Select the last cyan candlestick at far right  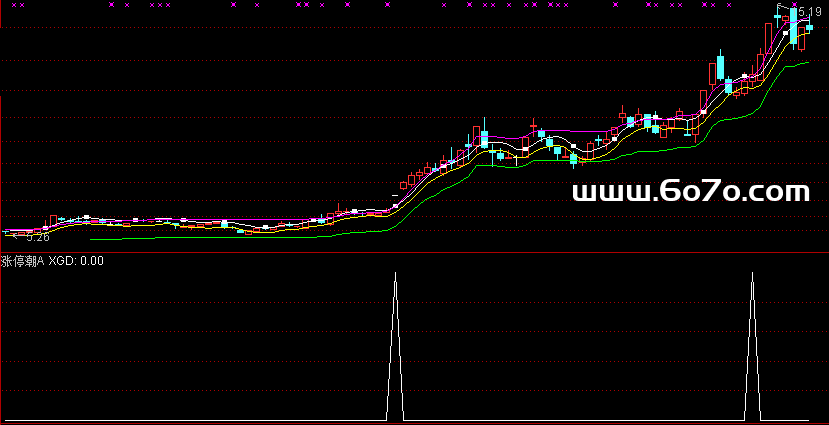click(x=809, y=29)
